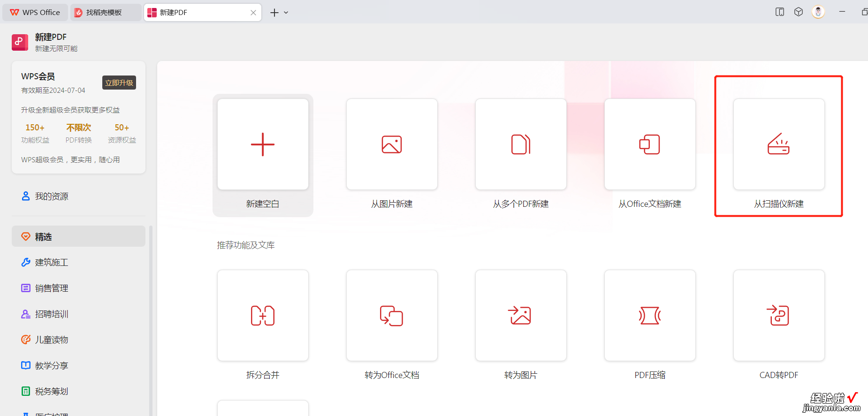
Task: Click the sidebar vertical scrollbar
Action: (x=151, y=321)
